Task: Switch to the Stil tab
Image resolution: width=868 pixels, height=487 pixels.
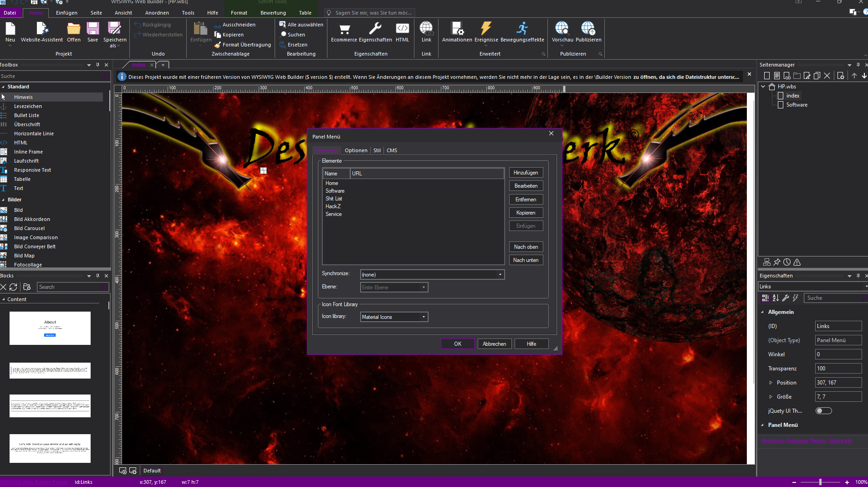Action: [x=377, y=150]
